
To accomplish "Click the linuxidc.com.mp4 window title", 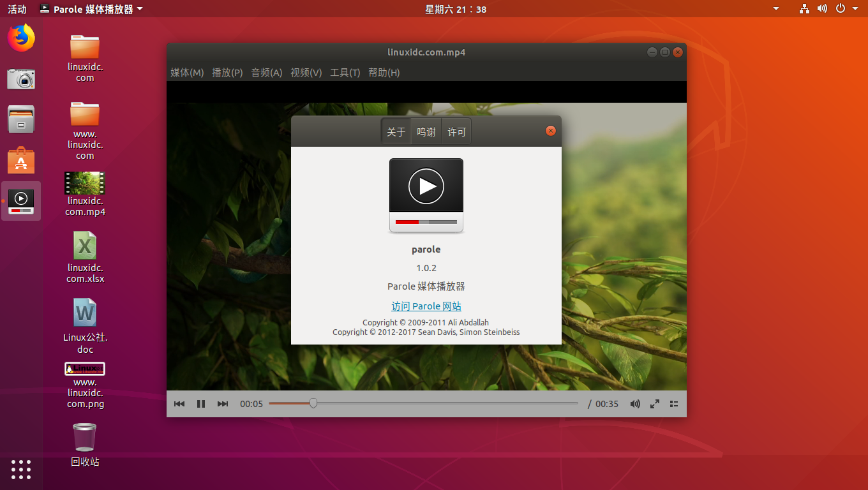I will click(x=426, y=52).
